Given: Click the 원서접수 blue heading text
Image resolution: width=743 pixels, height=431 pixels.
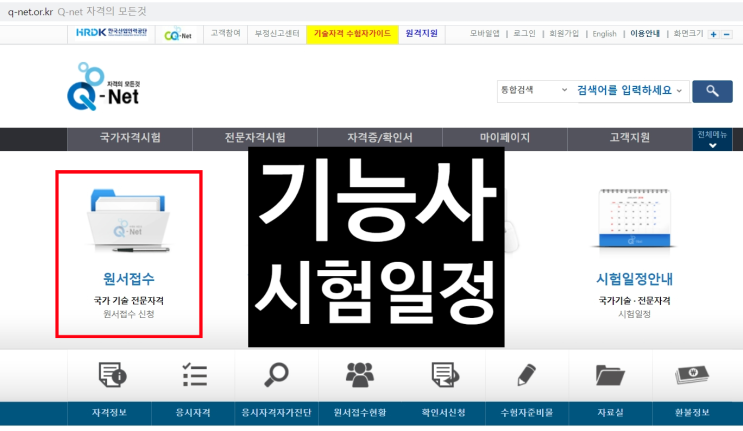Looking at the screenshot, I should (129, 279).
